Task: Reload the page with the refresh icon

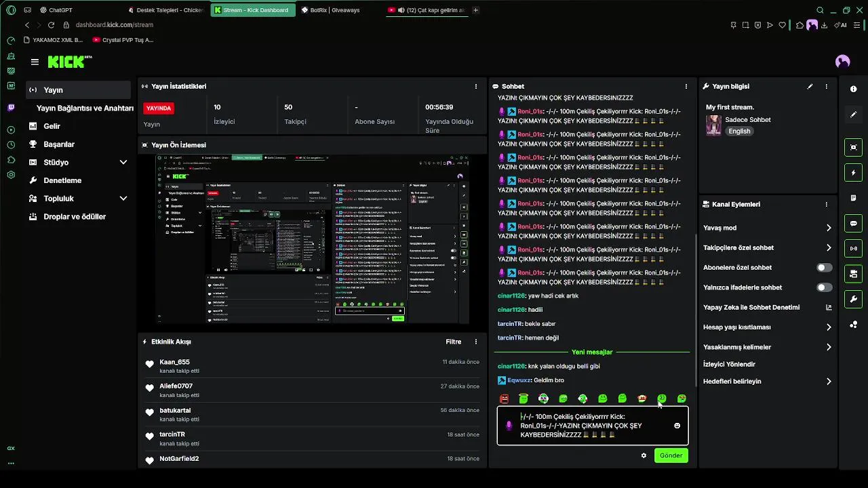Action: click(x=51, y=25)
